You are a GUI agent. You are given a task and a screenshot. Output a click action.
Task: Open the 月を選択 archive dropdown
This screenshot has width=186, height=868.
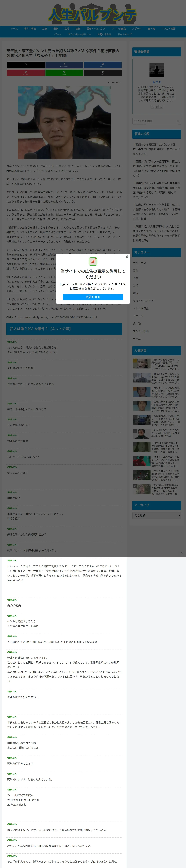pos(157,516)
